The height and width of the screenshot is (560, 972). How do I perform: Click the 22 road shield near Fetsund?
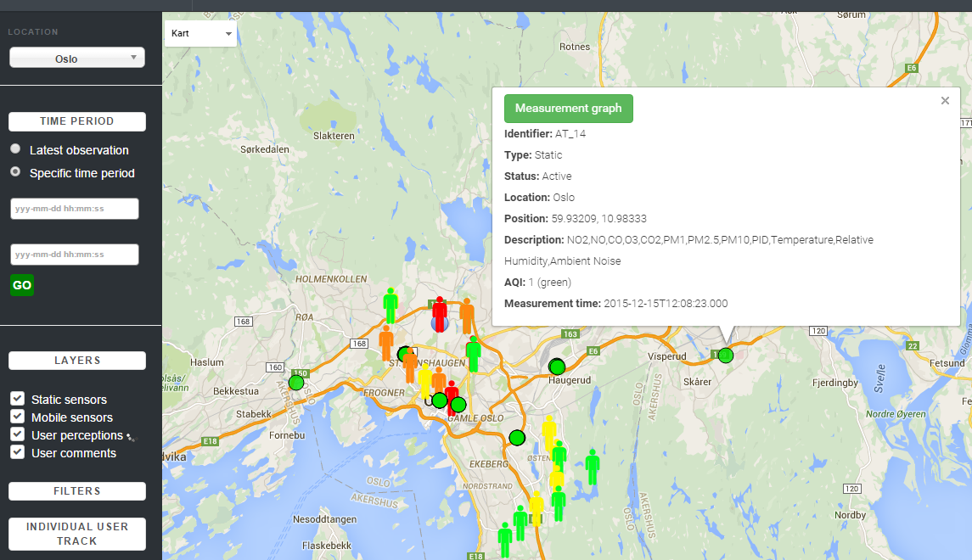pos(912,345)
